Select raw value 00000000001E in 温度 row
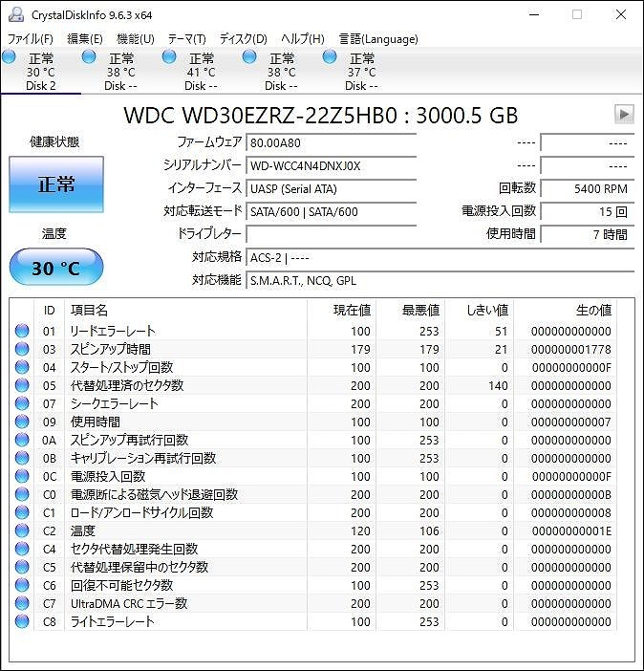 tap(571, 530)
